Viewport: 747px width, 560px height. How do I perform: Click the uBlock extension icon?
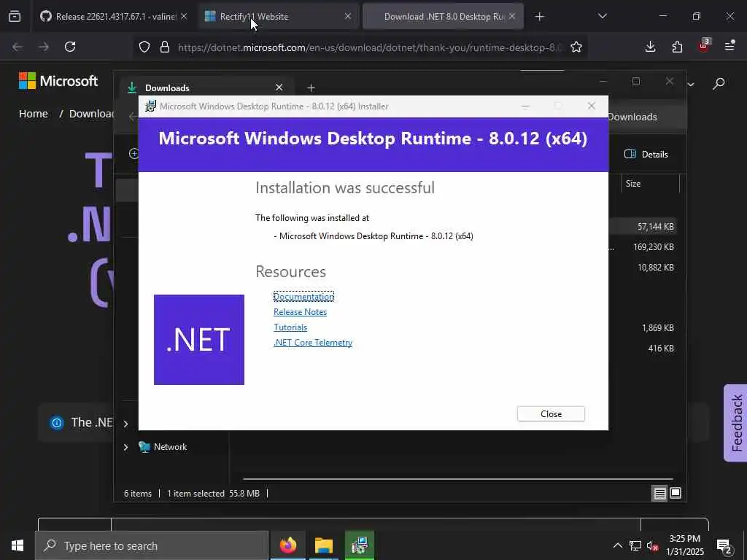pyautogui.click(x=704, y=46)
